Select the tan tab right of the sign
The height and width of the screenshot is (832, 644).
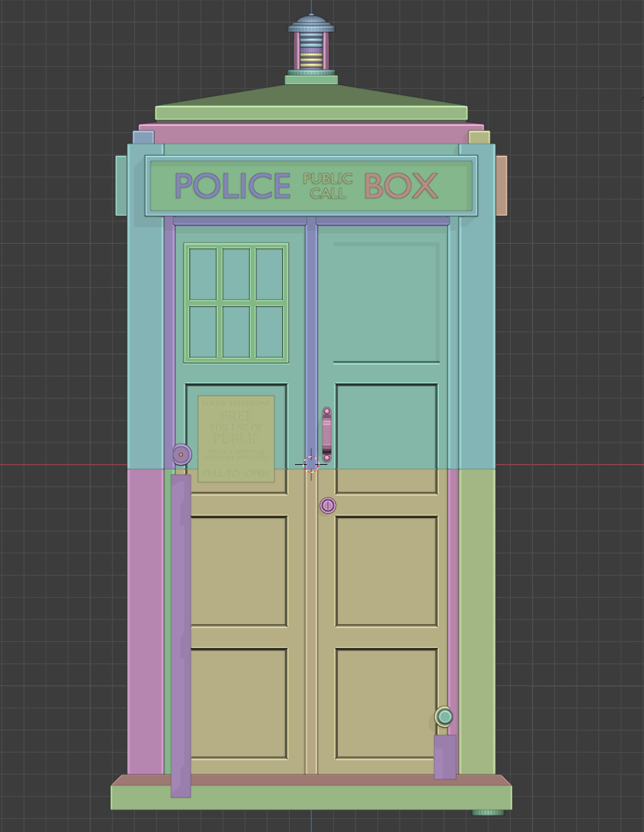coord(501,186)
